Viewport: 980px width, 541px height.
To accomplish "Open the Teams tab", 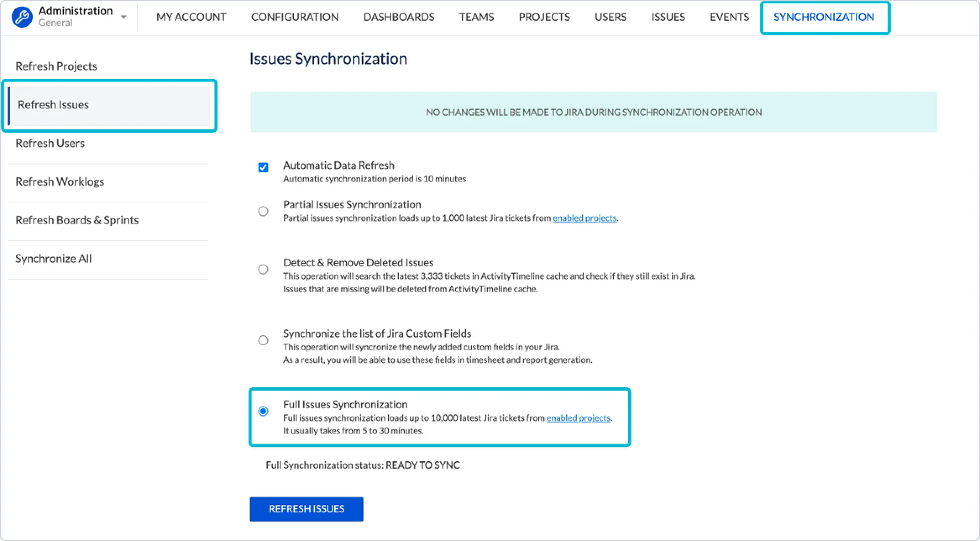I will coord(476,17).
